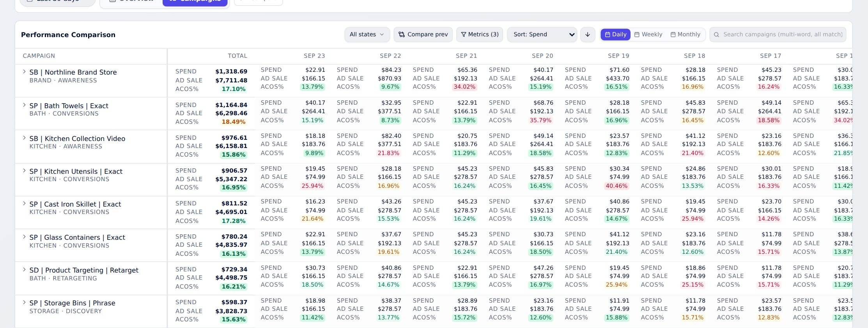This screenshot has height=328, width=868.
Task: Expand the SP | Cast Iron Skillet row
Action: tap(24, 204)
